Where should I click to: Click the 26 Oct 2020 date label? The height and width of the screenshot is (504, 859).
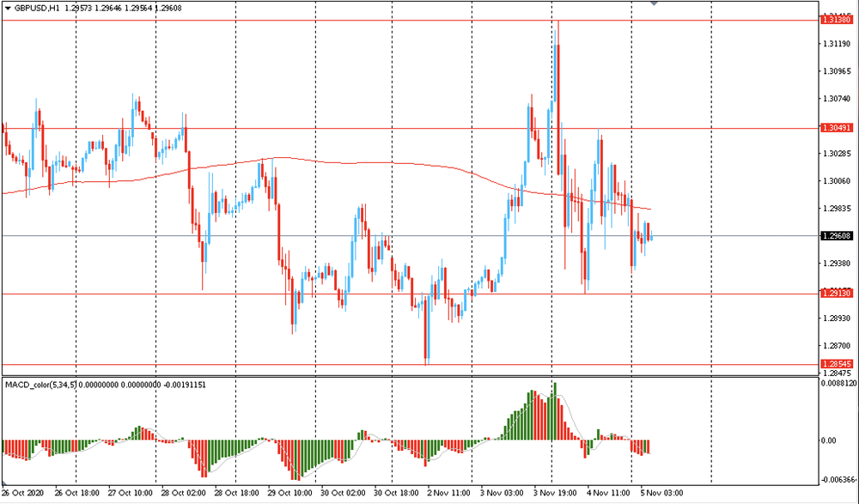[x=24, y=495]
